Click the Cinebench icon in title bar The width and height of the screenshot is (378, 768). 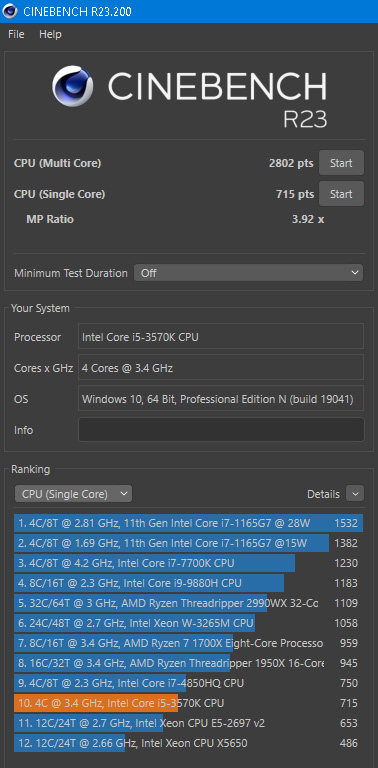10,11
